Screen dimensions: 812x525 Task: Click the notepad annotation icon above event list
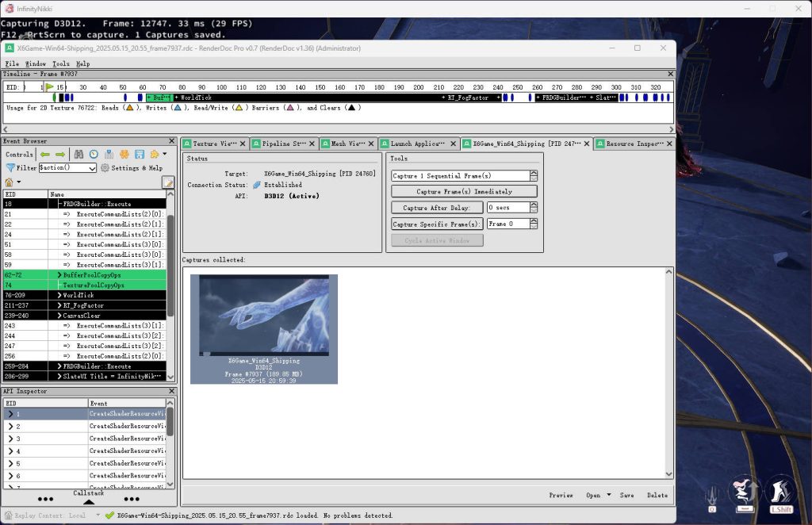click(168, 182)
